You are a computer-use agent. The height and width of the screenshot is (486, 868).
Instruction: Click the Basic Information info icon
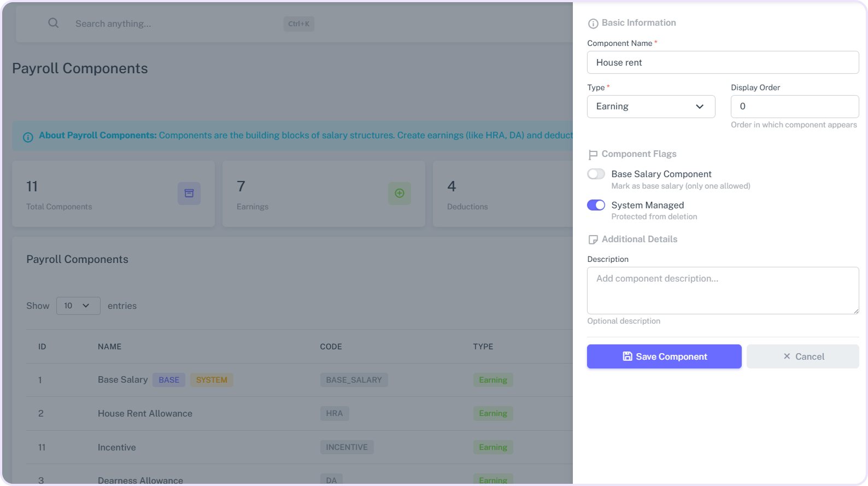point(593,24)
